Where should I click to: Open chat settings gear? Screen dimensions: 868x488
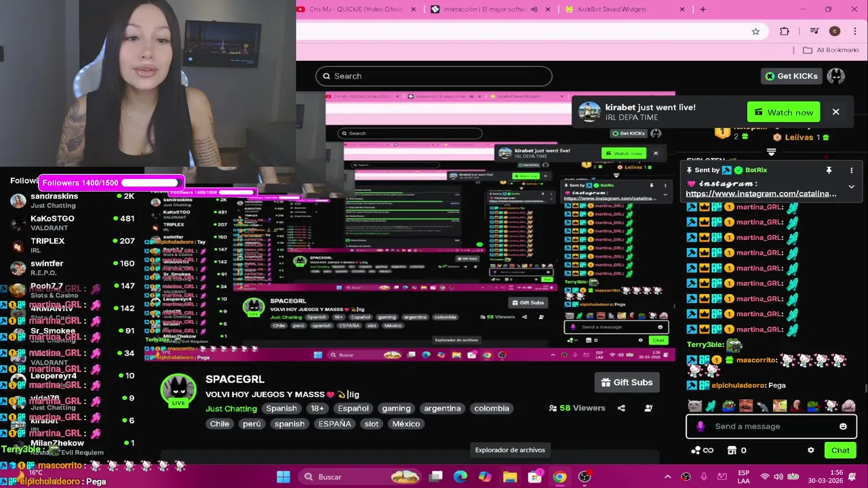pos(810,450)
